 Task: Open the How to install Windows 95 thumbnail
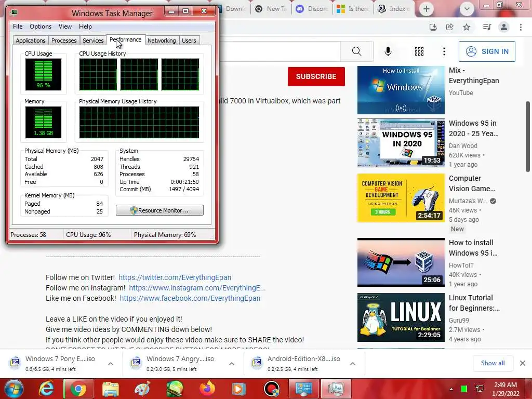tap(401, 262)
